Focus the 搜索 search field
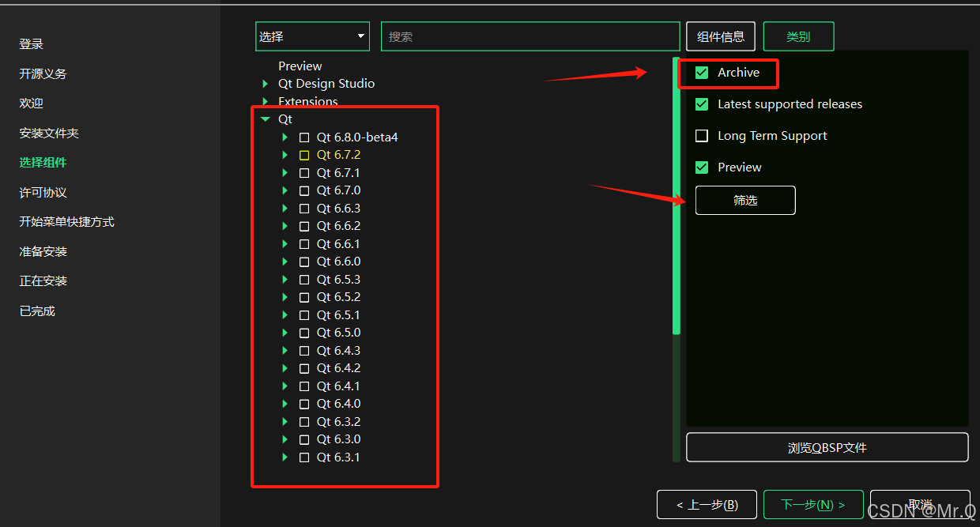 coord(530,36)
